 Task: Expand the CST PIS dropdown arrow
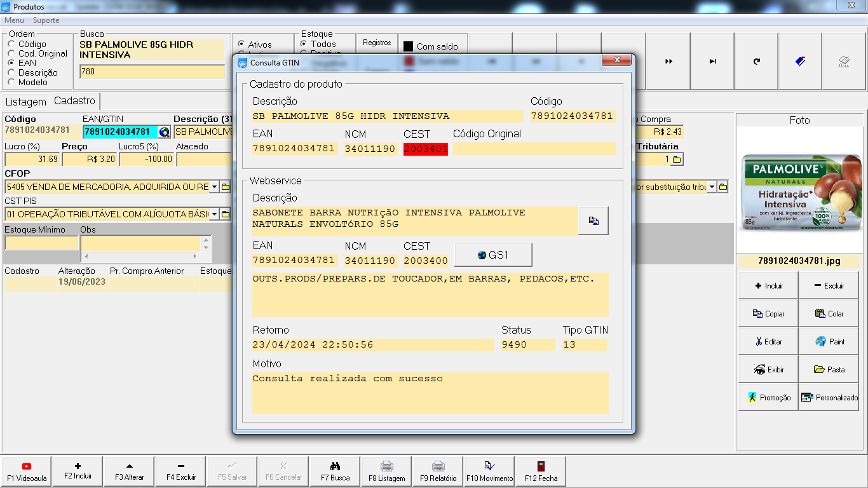pyautogui.click(x=215, y=214)
